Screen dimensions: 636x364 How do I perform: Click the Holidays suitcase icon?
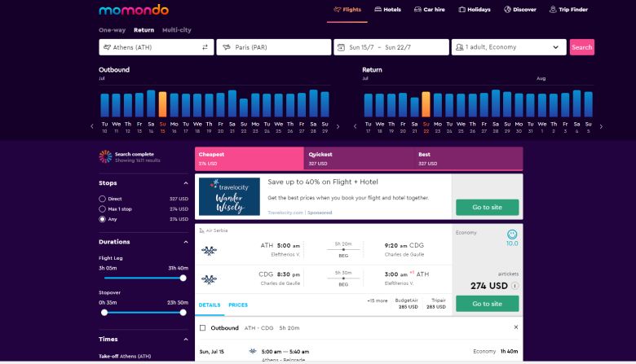[462, 9]
